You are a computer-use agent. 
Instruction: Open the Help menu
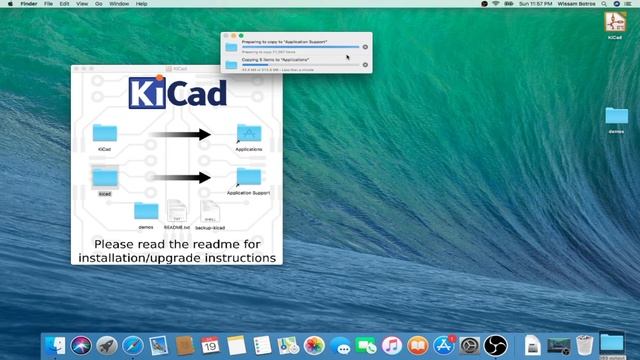tap(141, 4)
